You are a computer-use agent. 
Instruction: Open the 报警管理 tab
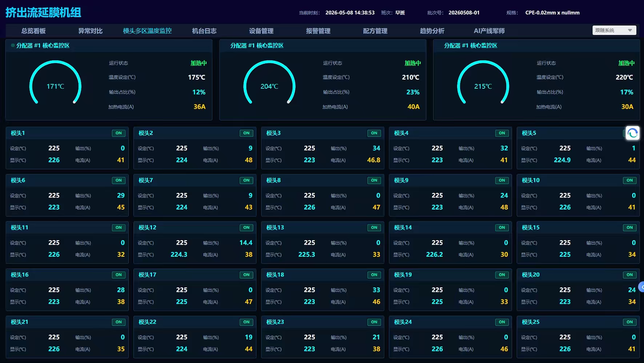coord(318,31)
